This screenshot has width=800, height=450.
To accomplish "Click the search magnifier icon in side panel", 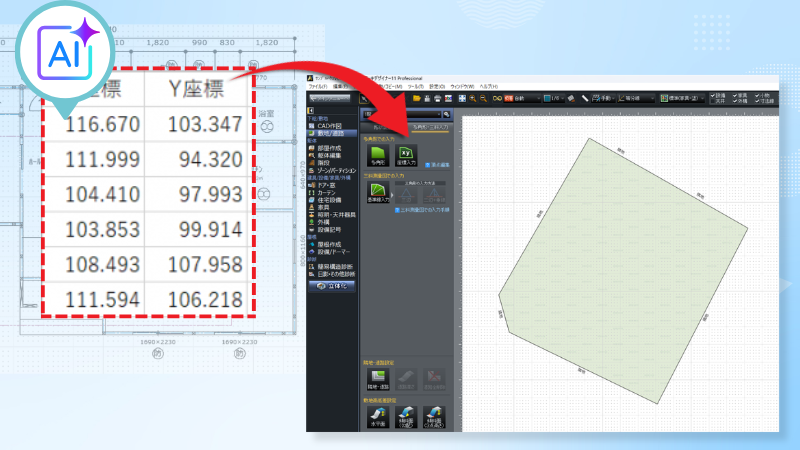I will click(446, 114).
